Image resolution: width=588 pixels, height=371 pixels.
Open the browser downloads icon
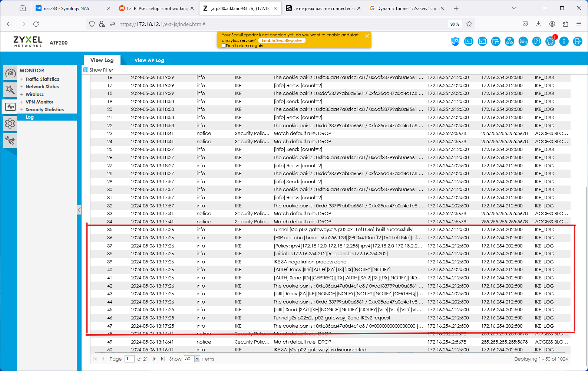(539, 24)
